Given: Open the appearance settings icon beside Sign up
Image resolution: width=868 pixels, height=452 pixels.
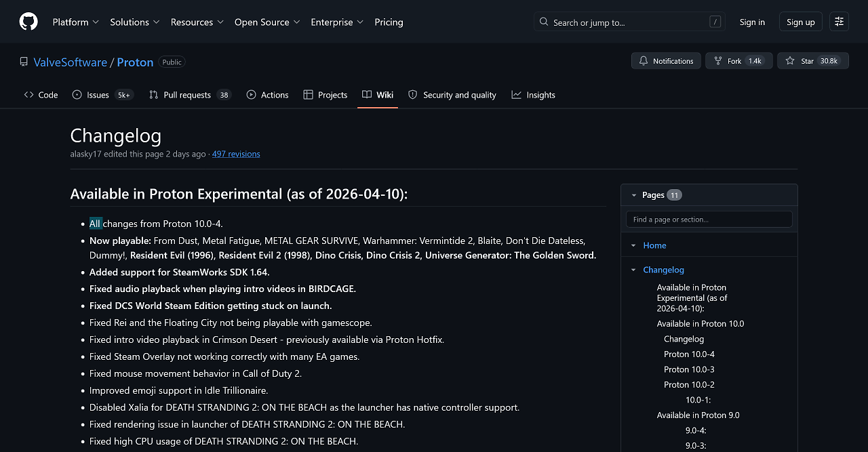Looking at the screenshot, I should click(839, 22).
